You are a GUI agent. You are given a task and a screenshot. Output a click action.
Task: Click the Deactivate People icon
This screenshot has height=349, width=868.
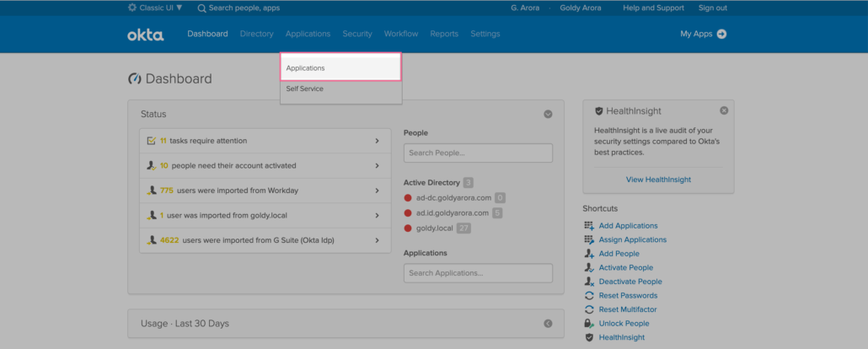589,282
